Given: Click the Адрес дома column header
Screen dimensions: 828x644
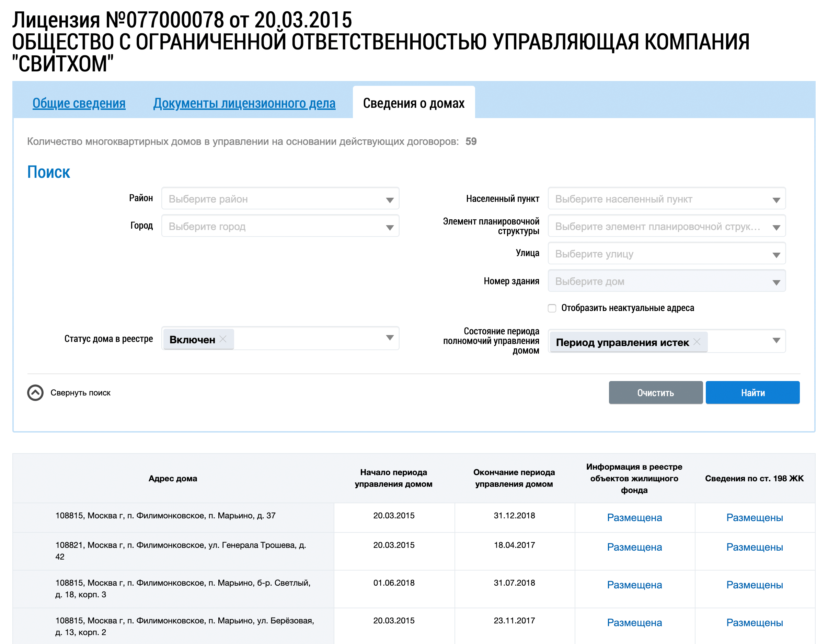Looking at the screenshot, I should coord(173,478).
